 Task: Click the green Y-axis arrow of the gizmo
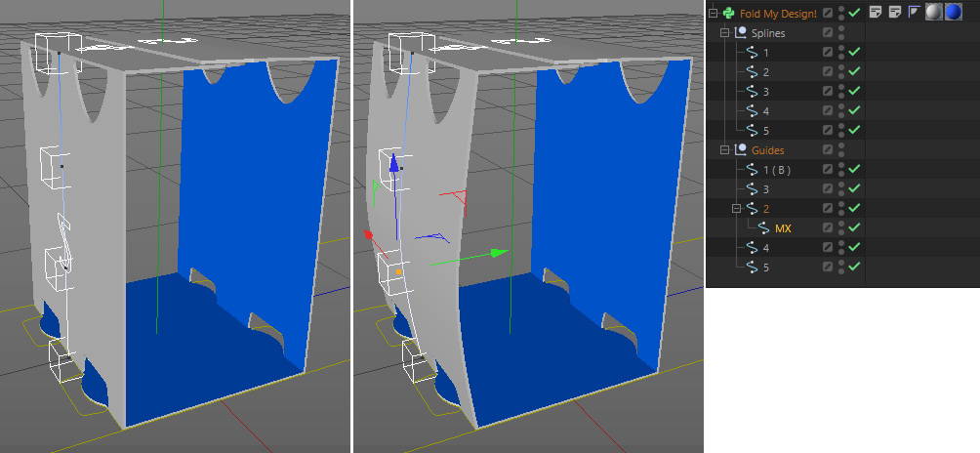[x=500, y=253]
